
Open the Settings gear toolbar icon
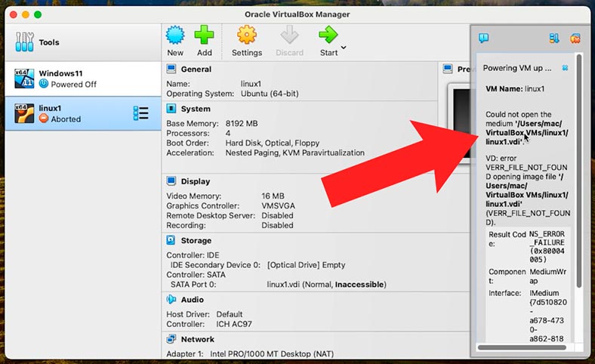click(x=247, y=35)
